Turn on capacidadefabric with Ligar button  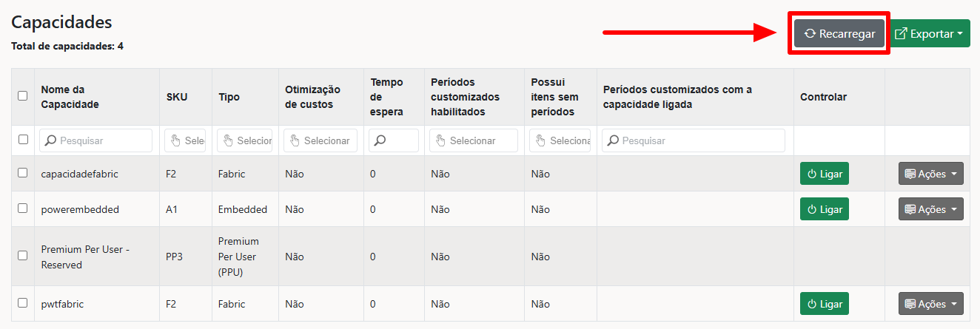click(x=824, y=174)
